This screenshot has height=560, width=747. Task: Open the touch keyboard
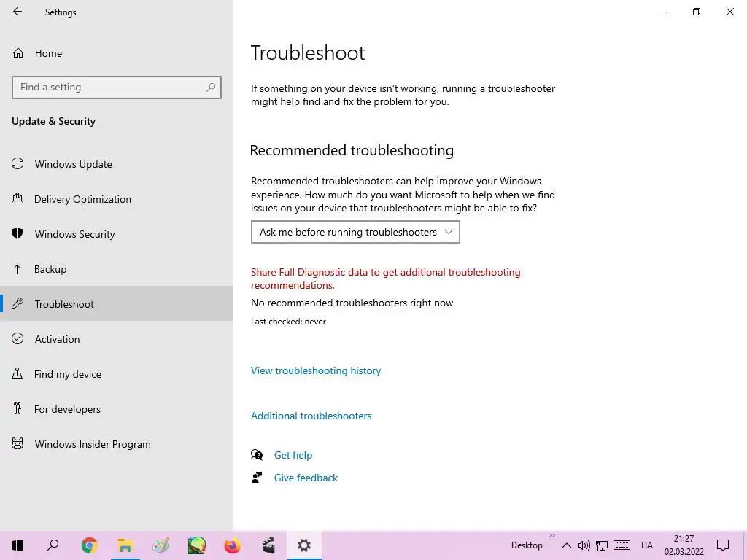[x=622, y=545]
